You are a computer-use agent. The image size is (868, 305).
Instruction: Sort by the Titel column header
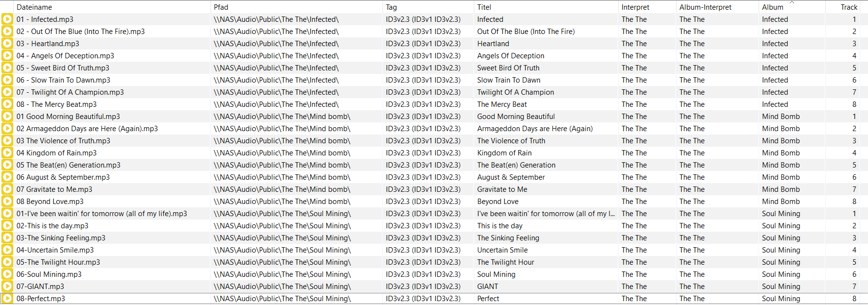(x=484, y=7)
